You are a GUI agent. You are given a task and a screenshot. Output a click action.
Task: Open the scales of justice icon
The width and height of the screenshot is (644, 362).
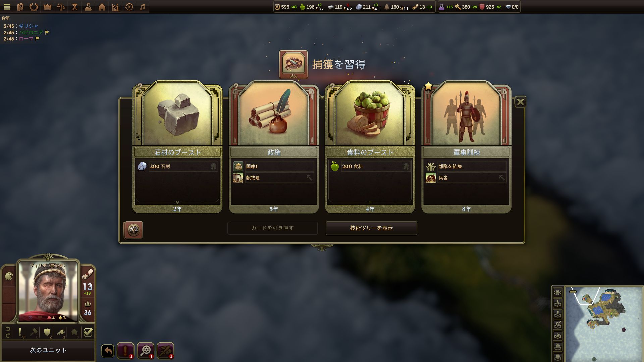click(x=61, y=7)
